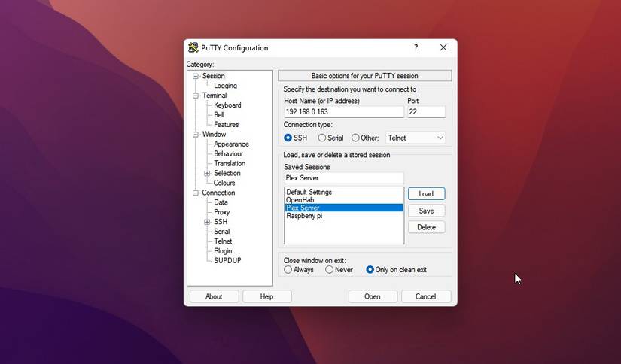
Task: Open the Window category
Action: (214, 135)
